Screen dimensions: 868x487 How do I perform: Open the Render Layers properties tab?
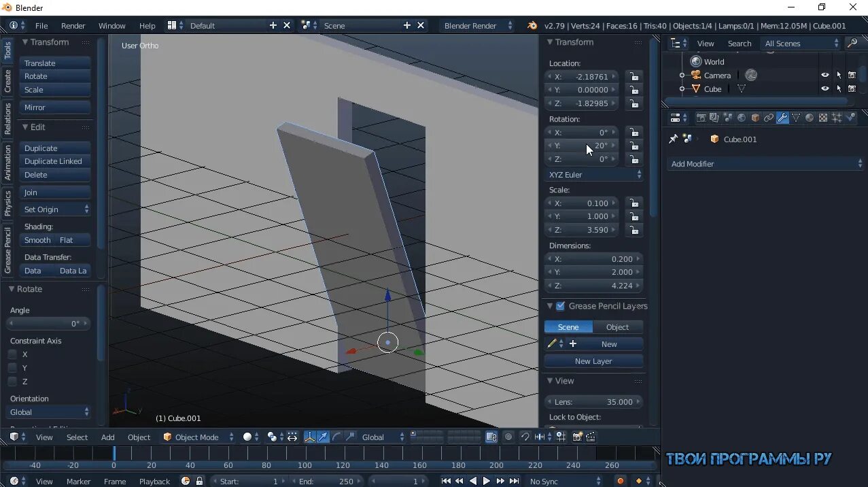pyautogui.click(x=715, y=118)
